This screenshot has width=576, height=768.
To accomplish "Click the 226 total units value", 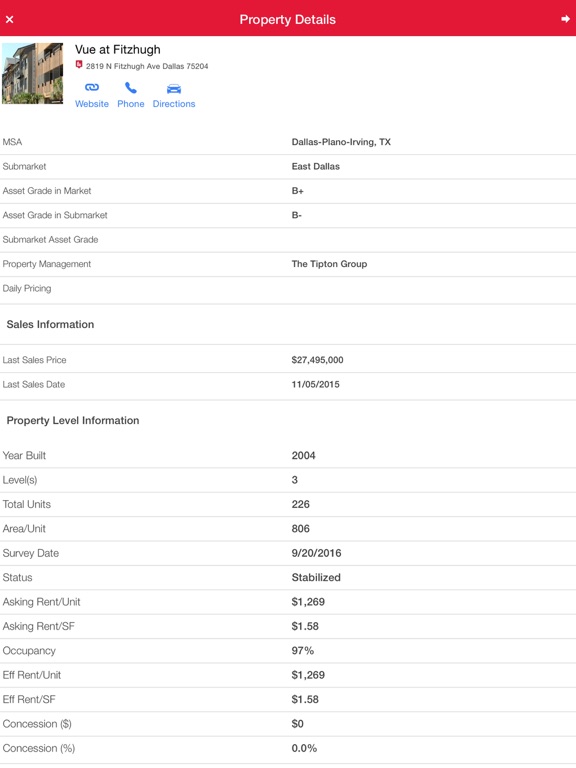I will [301, 504].
